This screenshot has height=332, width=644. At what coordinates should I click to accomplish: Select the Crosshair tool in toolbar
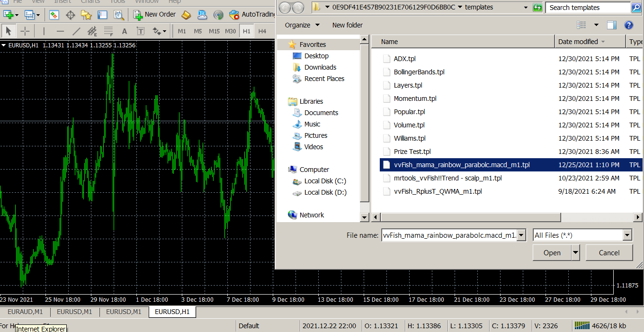point(25,31)
